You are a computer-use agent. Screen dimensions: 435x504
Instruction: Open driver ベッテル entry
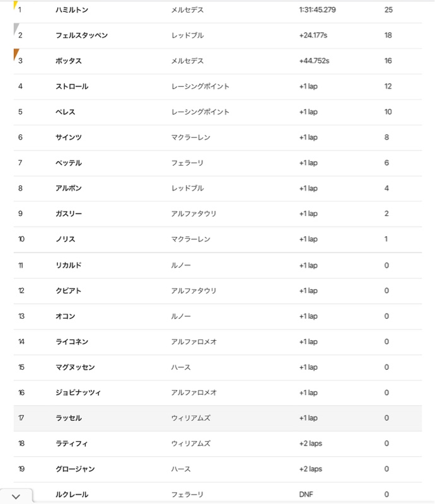tap(69, 163)
